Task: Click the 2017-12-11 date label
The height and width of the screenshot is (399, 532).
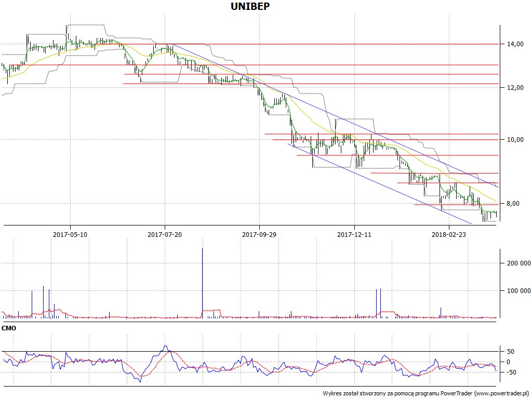Action: 354,234
